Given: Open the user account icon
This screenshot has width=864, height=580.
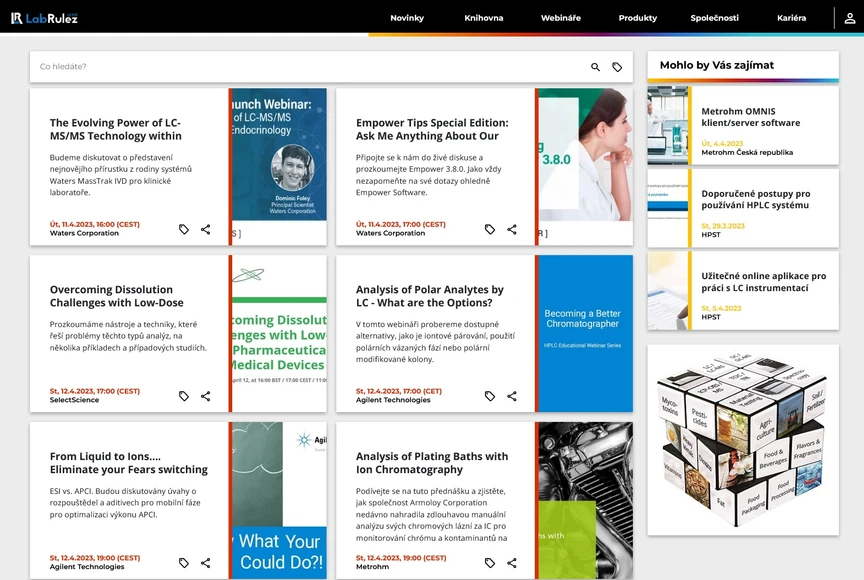Looking at the screenshot, I should (850, 18).
